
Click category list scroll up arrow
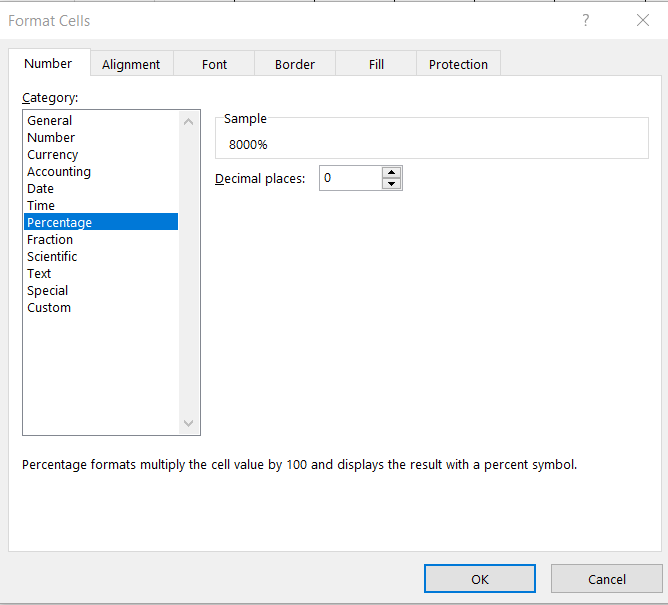pyautogui.click(x=189, y=122)
